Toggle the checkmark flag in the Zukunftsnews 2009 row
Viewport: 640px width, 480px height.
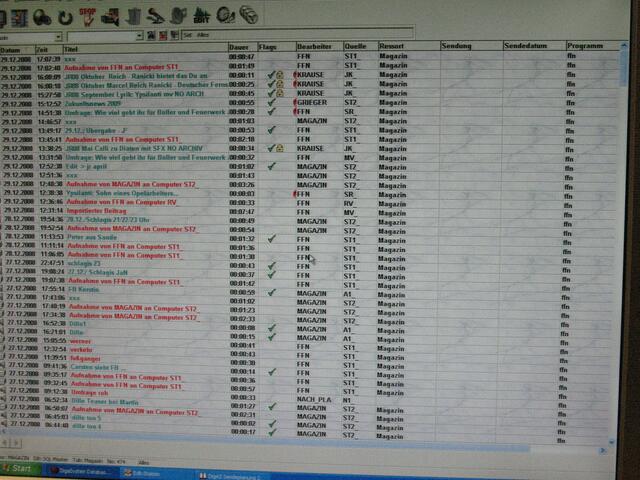[270, 102]
